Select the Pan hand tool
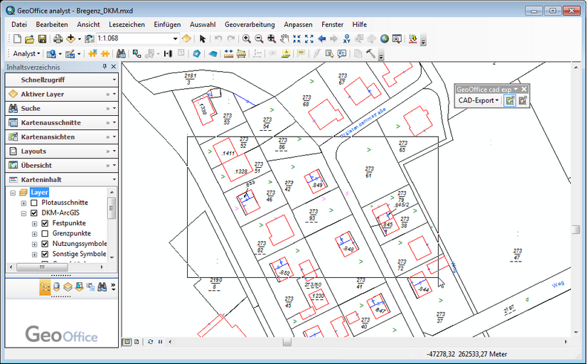Screen dimensions: 588x364 click(284, 38)
